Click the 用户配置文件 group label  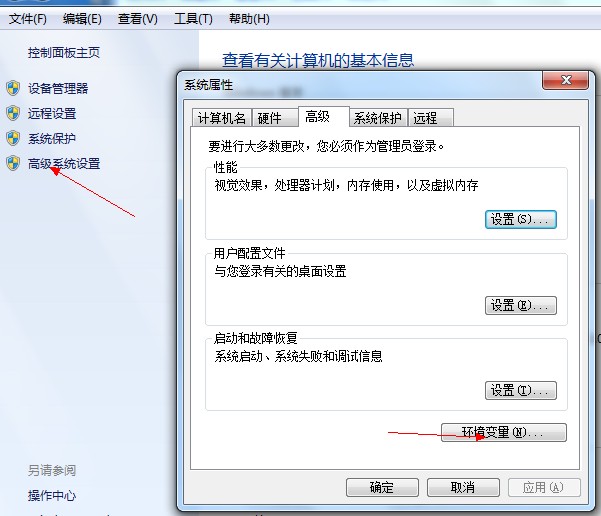click(x=249, y=253)
